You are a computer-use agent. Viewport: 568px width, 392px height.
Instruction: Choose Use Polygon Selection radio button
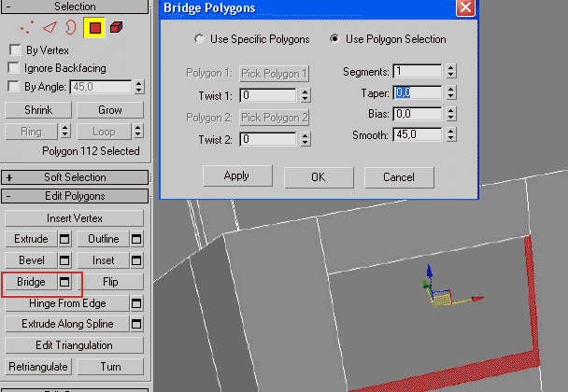tap(334, 38)
